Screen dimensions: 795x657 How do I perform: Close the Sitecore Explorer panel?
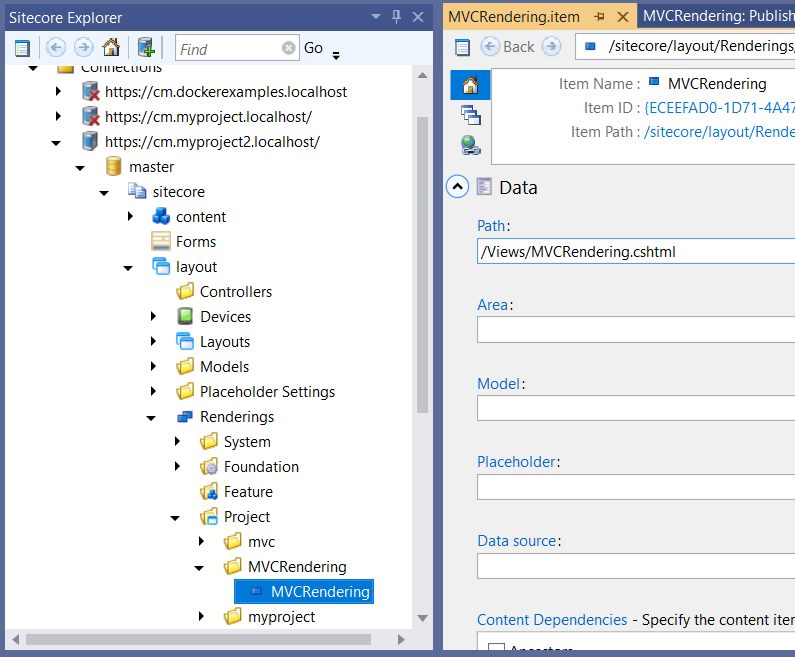point(418,17)
